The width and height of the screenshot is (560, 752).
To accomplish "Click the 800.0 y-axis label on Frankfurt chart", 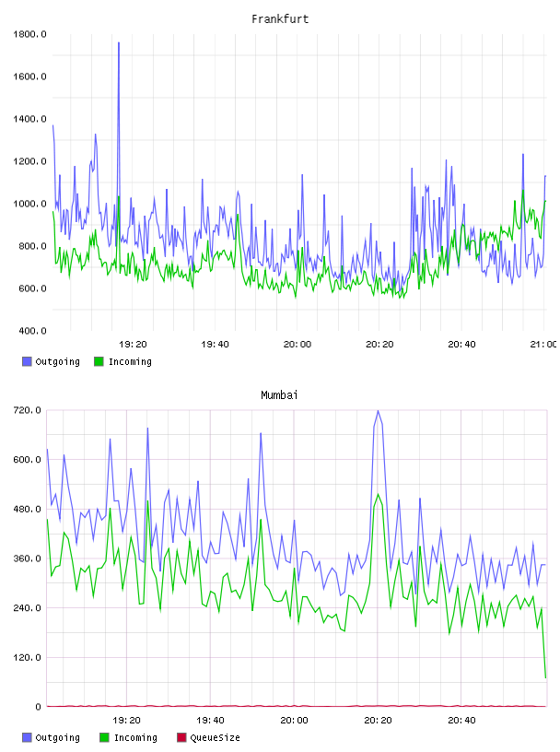I will click(x=32, y=246).
